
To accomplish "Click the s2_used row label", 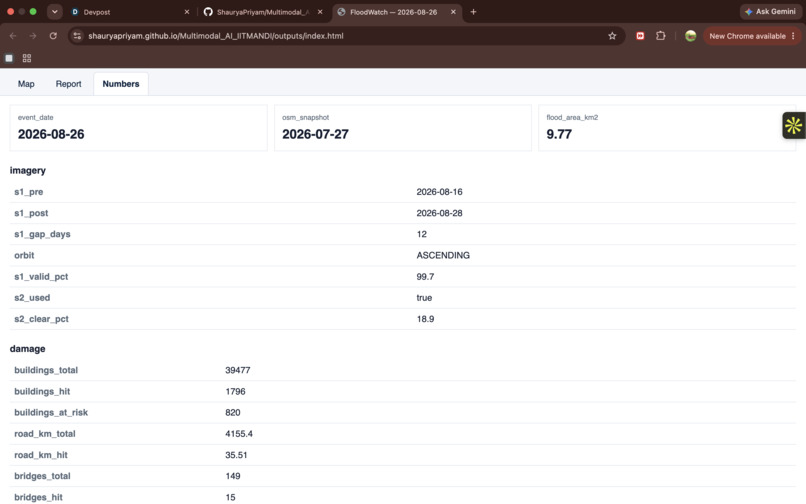I will 32,298.
